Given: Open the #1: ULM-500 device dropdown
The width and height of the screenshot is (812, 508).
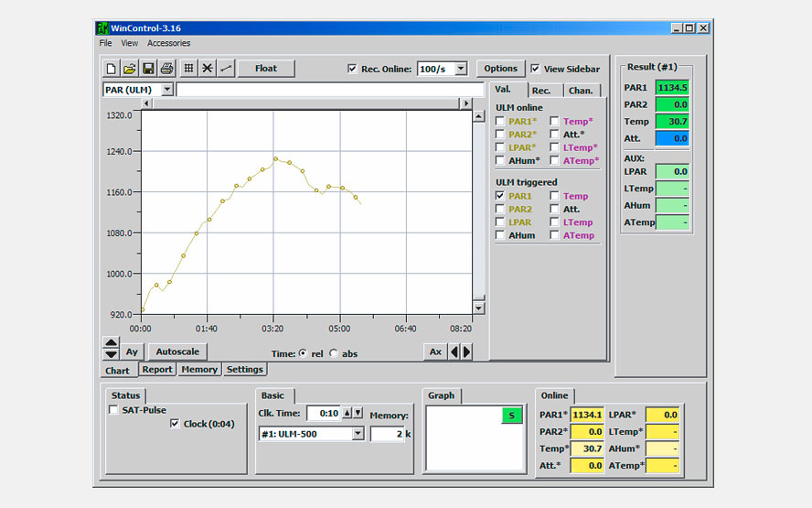Looking at the screenshot, I should click(358, 434).
